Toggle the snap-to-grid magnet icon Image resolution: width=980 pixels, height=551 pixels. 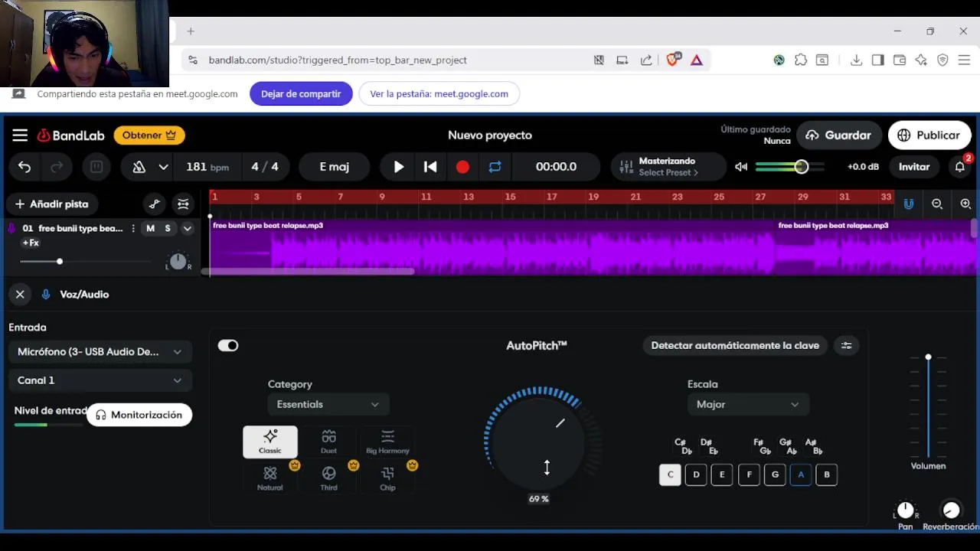point(908,204)
